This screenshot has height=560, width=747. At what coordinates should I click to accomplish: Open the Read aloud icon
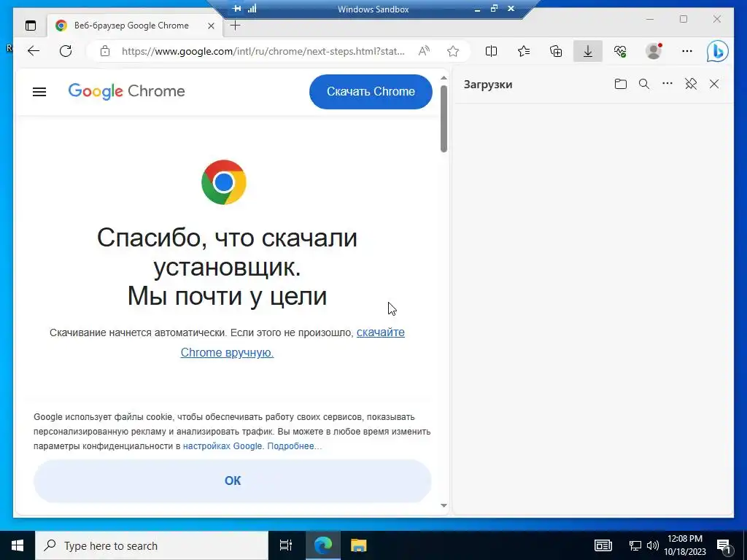424,51
